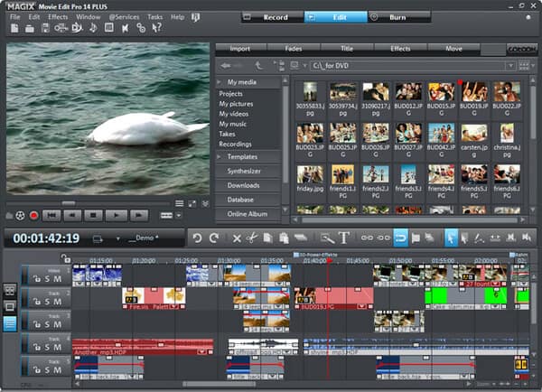Go up one folder level

[x=258, y=66]
